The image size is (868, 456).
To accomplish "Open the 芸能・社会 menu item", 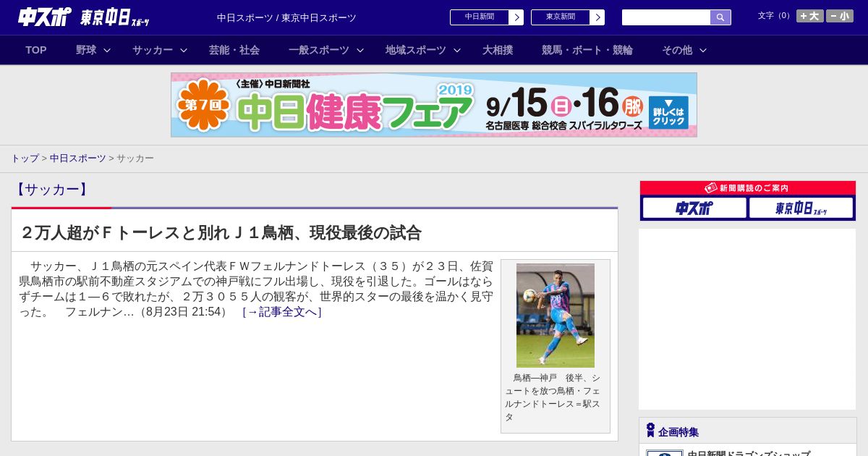I will click(234, 50).
